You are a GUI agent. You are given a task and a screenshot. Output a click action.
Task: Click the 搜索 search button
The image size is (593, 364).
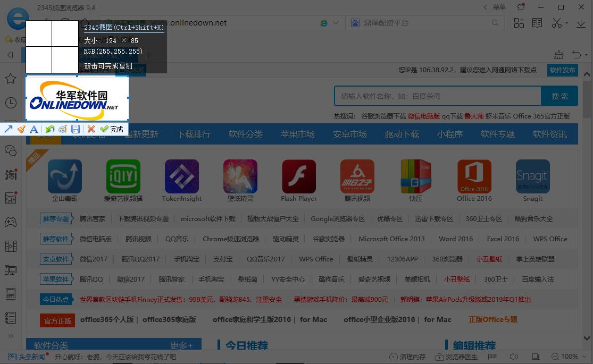[x=559, y=96]
